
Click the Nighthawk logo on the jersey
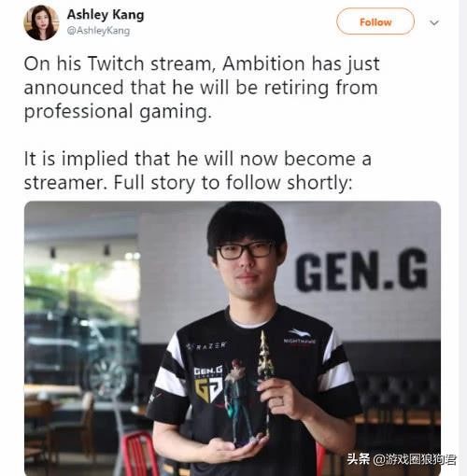pos(300,337)
